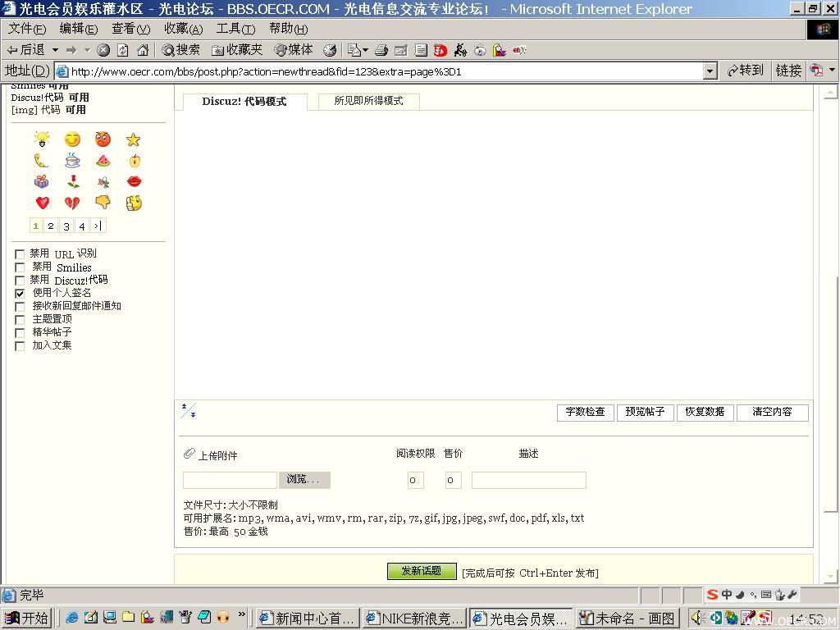
Task: Click the editor resize arrows icon
Action: click(x=189, y=410)
